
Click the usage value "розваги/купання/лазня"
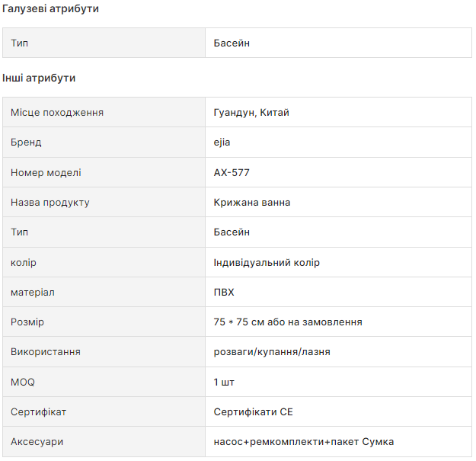(x=272, y=352)
